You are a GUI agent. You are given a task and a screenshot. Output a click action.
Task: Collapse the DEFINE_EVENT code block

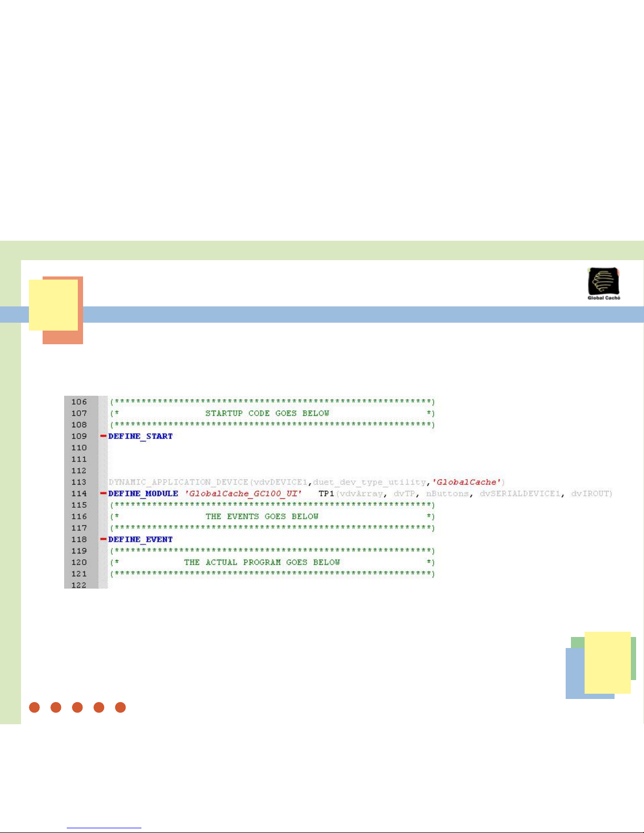click(x=103, y=539)
